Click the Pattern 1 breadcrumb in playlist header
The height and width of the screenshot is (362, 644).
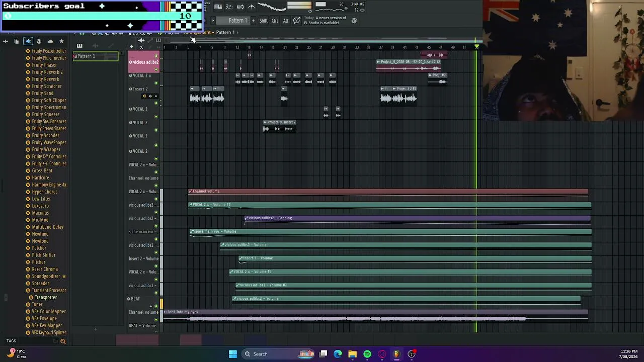pyautogui.click(x=225, y=32)
